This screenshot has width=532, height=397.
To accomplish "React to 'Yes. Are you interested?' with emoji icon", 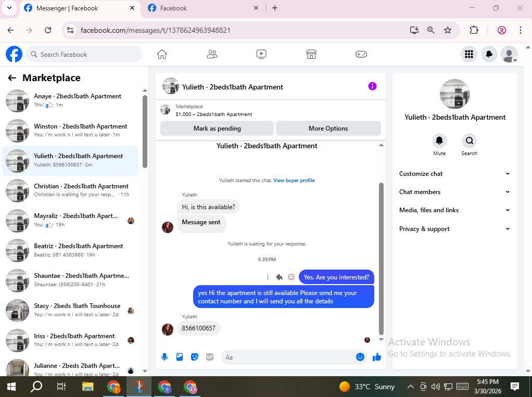I will coord(291,277).
